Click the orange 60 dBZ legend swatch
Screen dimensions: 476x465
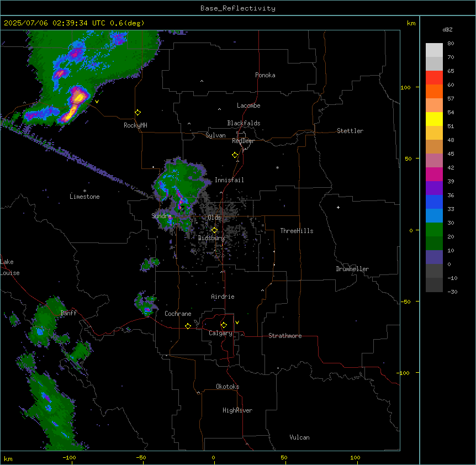pos(434,91)
